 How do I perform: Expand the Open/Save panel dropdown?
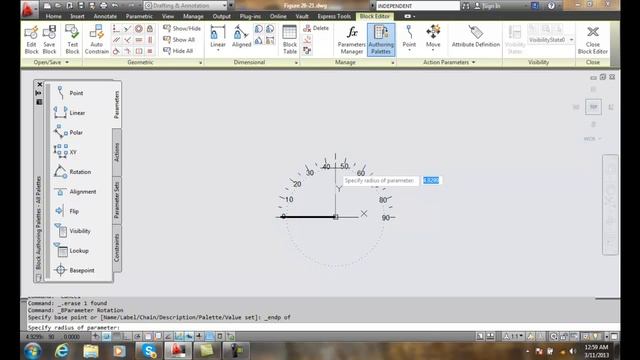click(51, 62)
